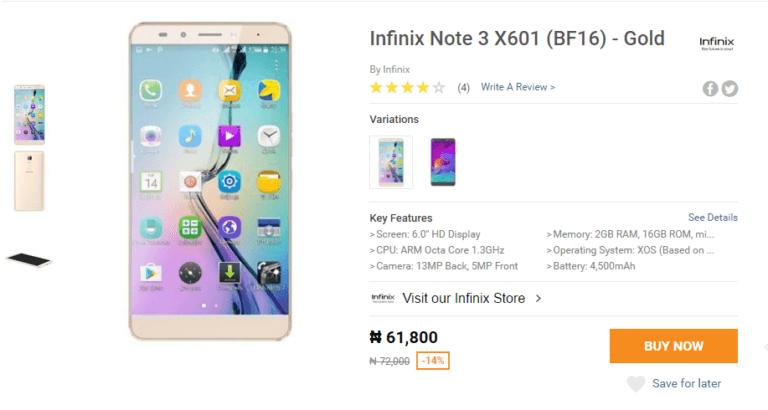768x410 pixels.
Task: Select the gold phone variation
Action: click(390, 162)
